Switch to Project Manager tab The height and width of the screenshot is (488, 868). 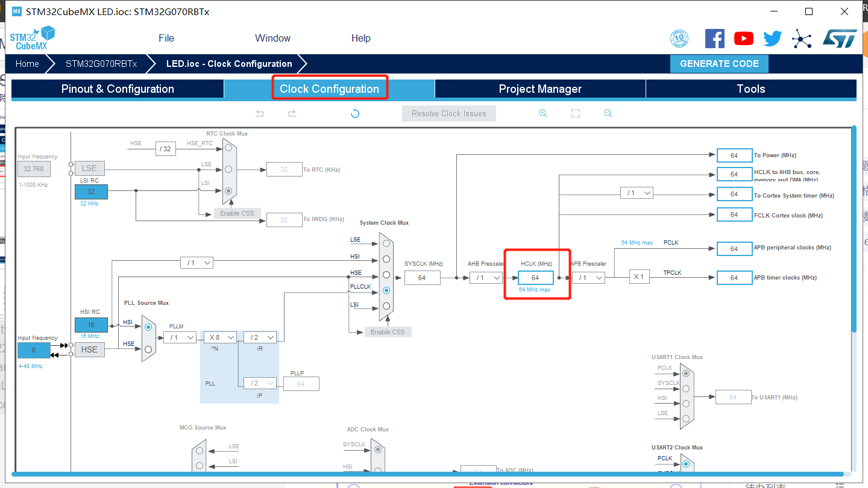pos(540,89)
